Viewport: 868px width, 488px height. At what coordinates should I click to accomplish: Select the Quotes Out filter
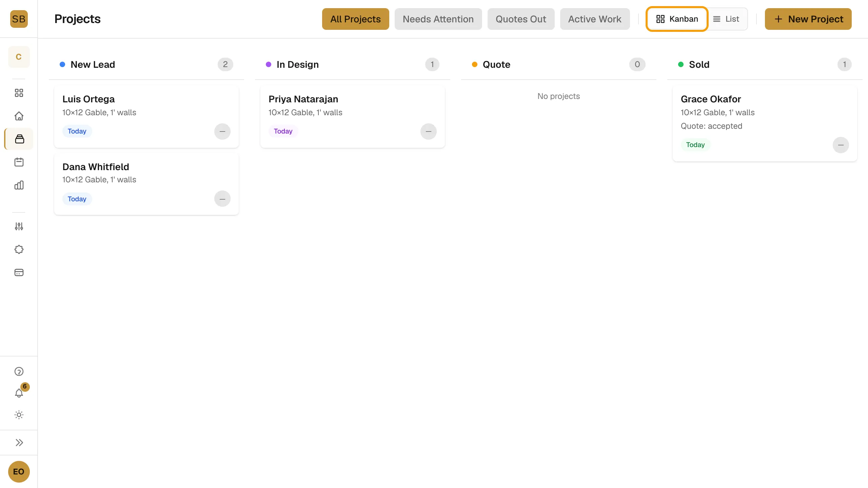tap(521, 19)
